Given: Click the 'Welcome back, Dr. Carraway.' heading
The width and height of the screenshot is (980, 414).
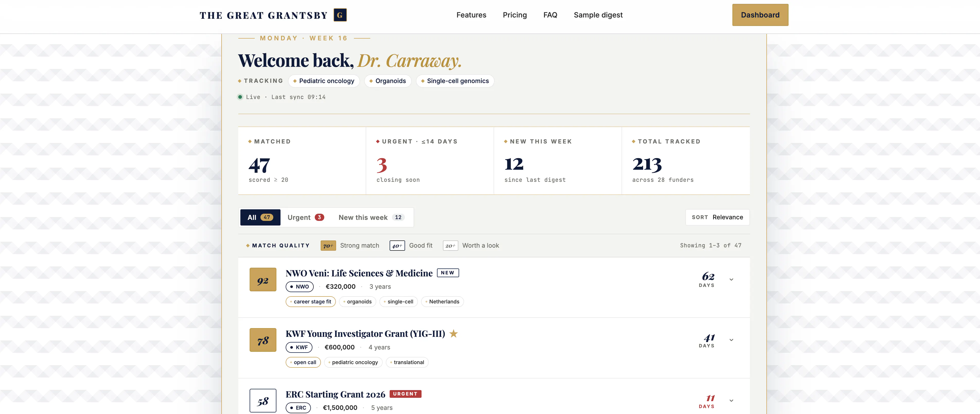Looking at the screenshot, I should (x=350, y=61).
